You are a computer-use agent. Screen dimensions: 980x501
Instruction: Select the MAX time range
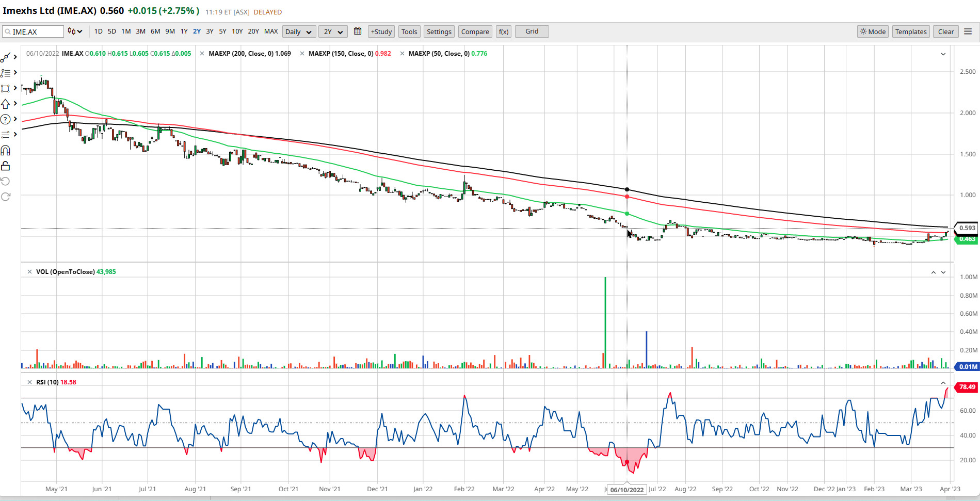point(271,31)
